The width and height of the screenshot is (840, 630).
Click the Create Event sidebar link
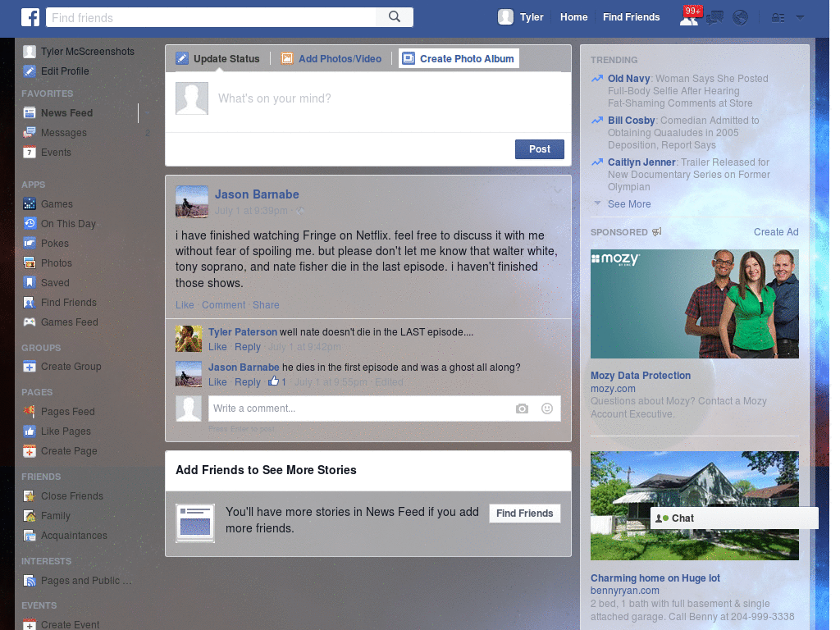coord(70,624)
